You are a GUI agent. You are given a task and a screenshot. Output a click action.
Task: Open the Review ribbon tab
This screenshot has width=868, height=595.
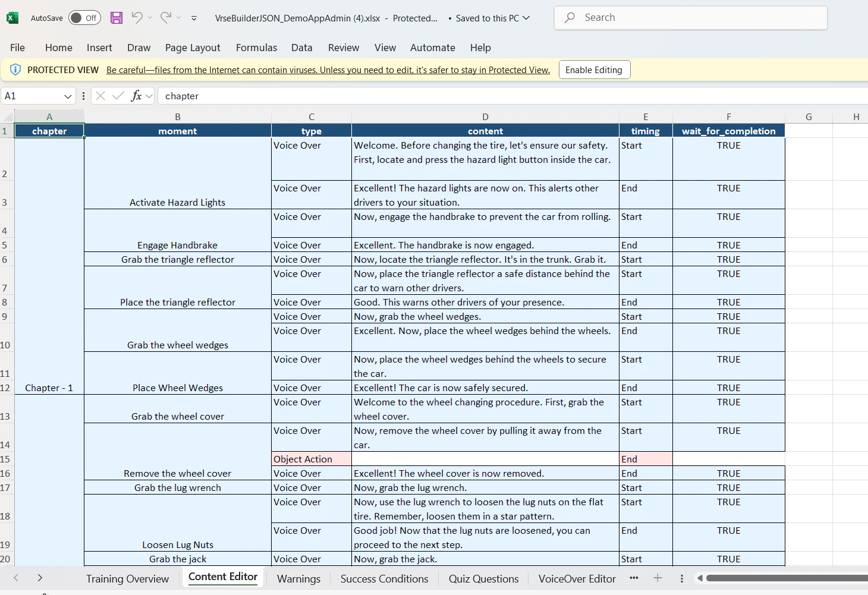click(x=344, y=48)
